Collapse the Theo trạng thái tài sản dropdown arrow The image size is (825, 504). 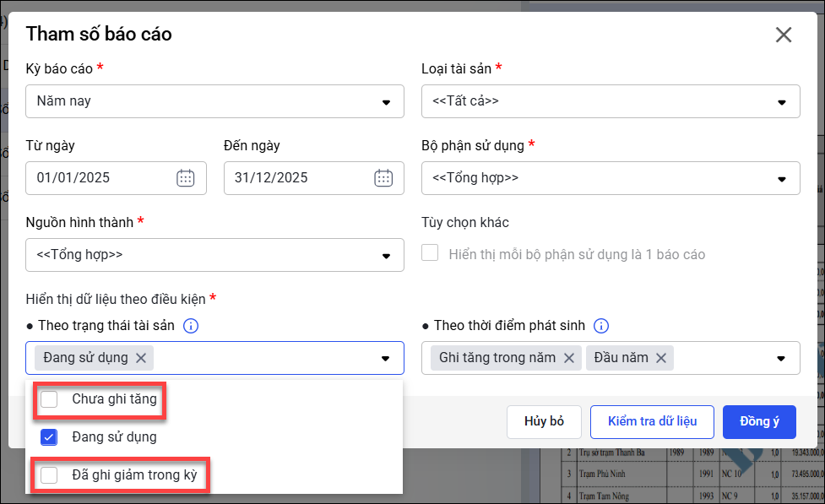pyautogui.click(x=386, y=358)
